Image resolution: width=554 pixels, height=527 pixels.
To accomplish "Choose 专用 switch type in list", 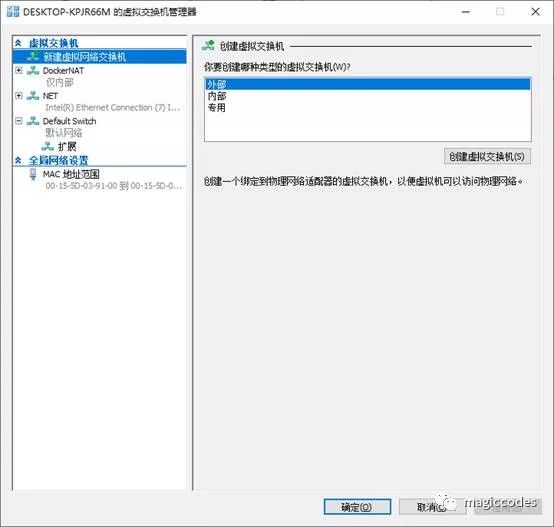I will point(367,108).
